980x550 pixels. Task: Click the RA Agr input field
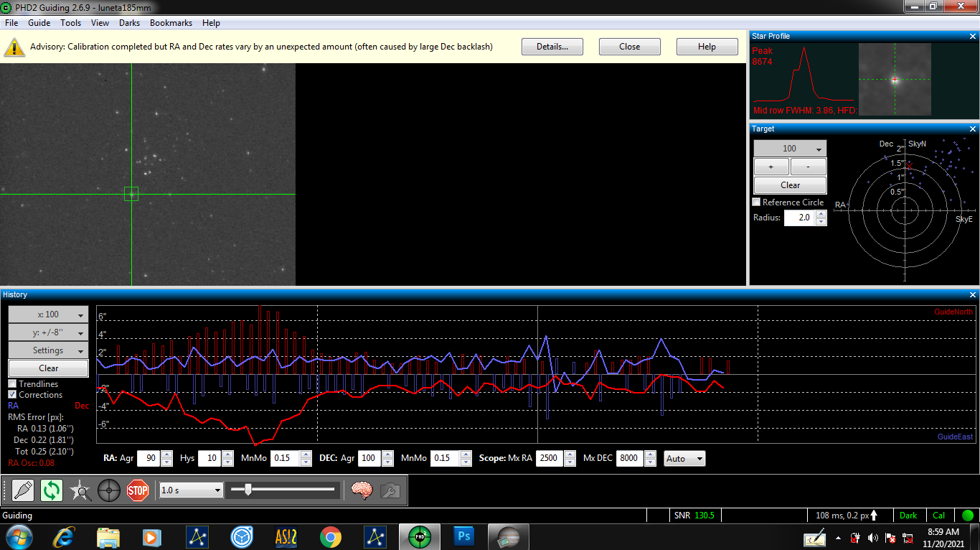click(149, 458)
